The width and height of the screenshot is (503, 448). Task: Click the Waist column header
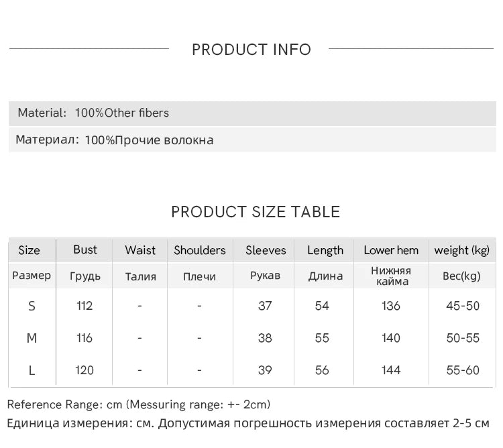(140, 250)
